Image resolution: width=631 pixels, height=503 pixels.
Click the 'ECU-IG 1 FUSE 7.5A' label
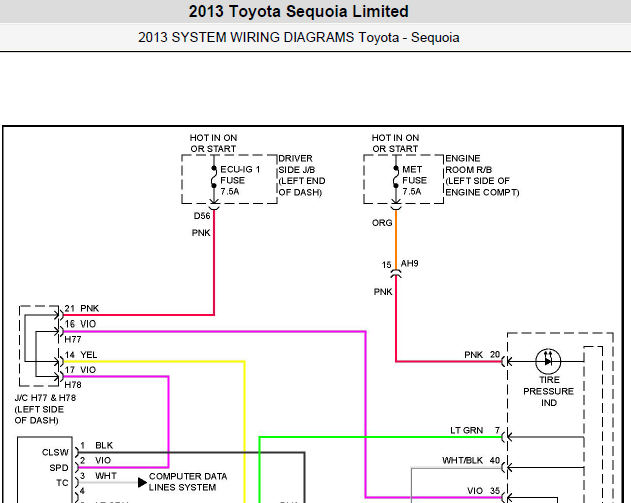tap(240, 180)
